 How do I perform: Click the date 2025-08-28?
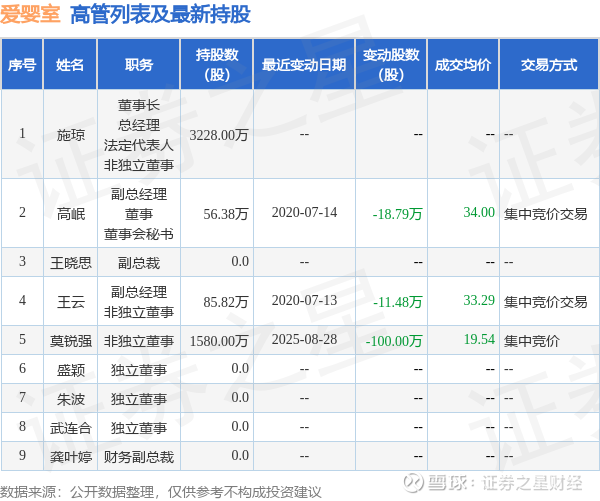[x=304, y=339]
